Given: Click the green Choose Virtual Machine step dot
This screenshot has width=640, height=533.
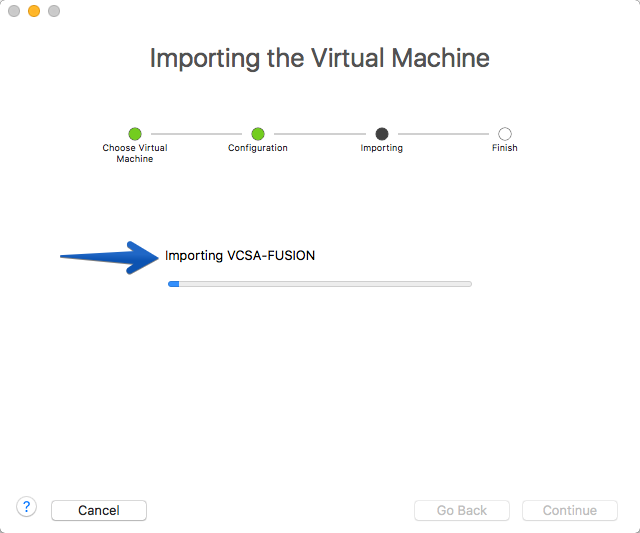Looking at the screenshot, I should pyautogui.click(x=135, y=134).
